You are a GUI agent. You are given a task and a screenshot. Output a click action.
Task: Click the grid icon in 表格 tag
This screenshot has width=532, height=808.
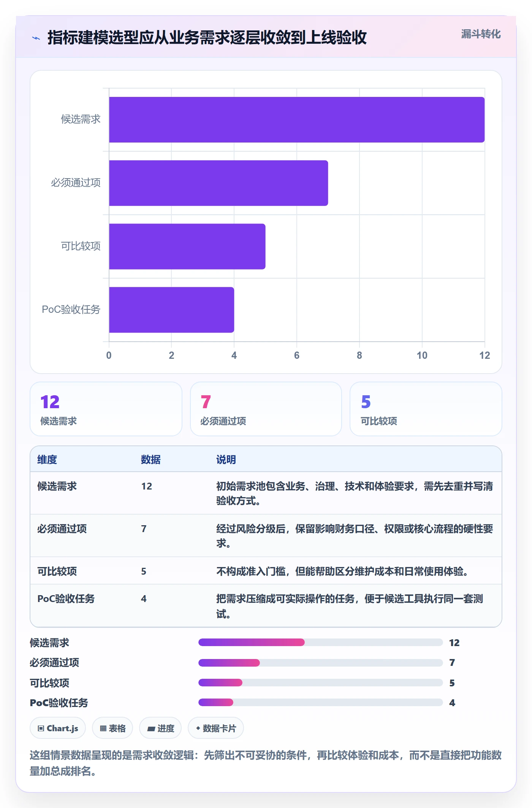tap(103, 728)
